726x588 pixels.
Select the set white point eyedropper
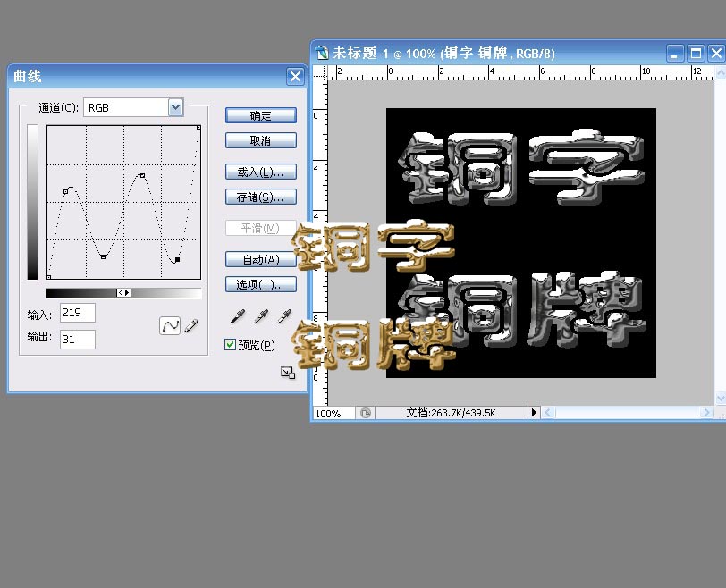285,315
